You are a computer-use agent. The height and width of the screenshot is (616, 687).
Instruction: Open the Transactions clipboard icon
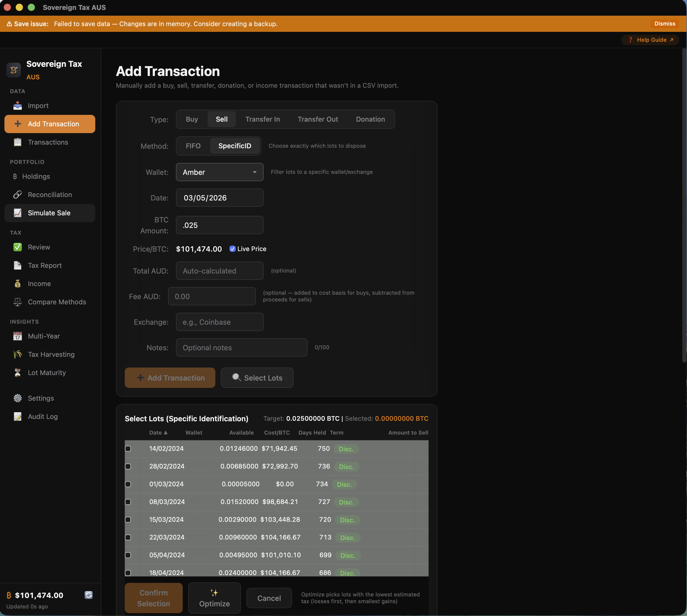17,142
